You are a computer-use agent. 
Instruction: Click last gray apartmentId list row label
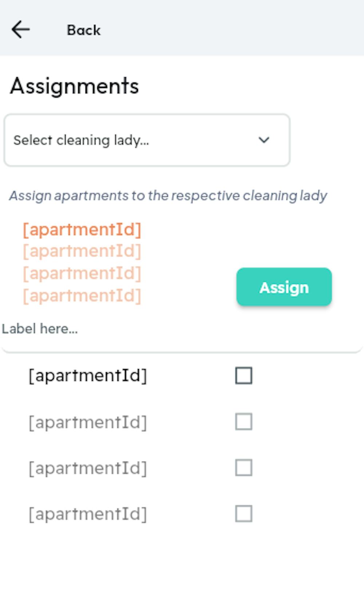(88, 514)
